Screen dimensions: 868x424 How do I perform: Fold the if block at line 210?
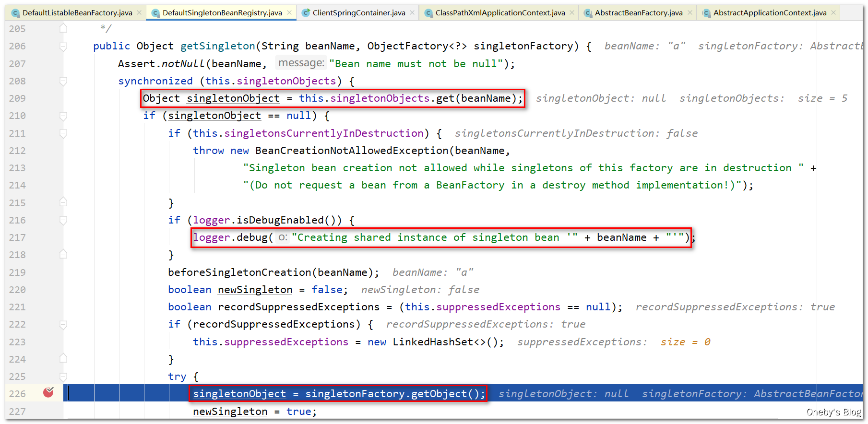click(63, 116)
